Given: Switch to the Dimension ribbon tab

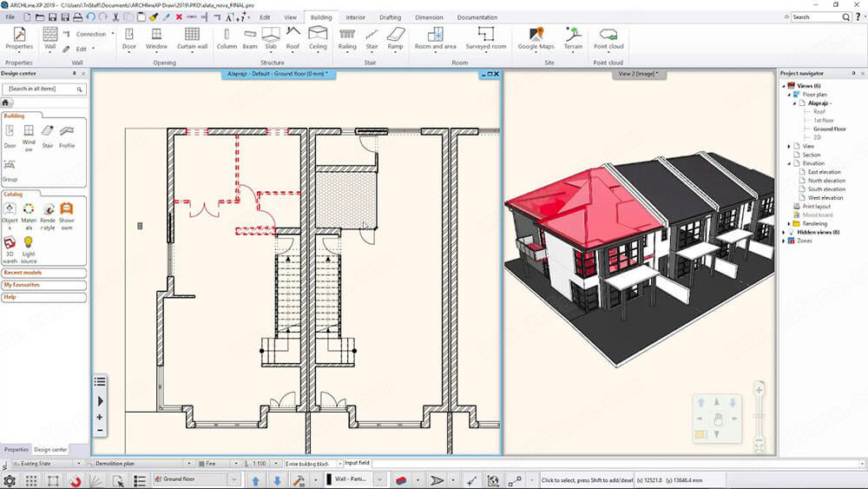Looking at the screenshot, I should 429,17.
